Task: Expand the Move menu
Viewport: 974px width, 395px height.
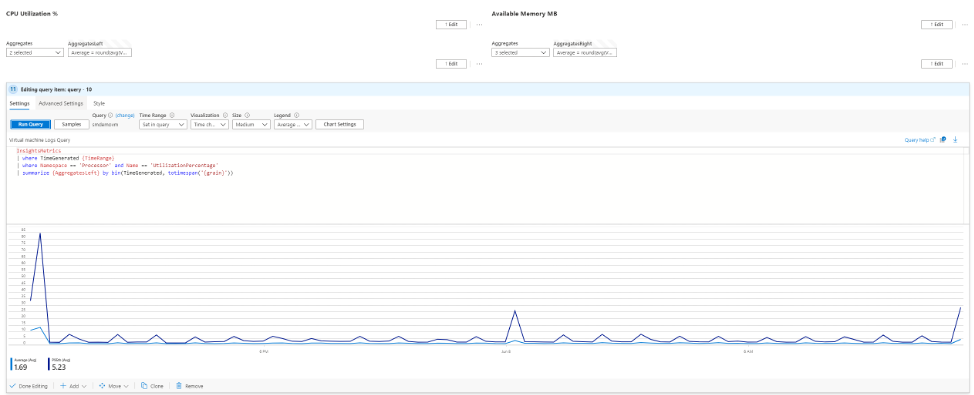Action: pos(114,386)
